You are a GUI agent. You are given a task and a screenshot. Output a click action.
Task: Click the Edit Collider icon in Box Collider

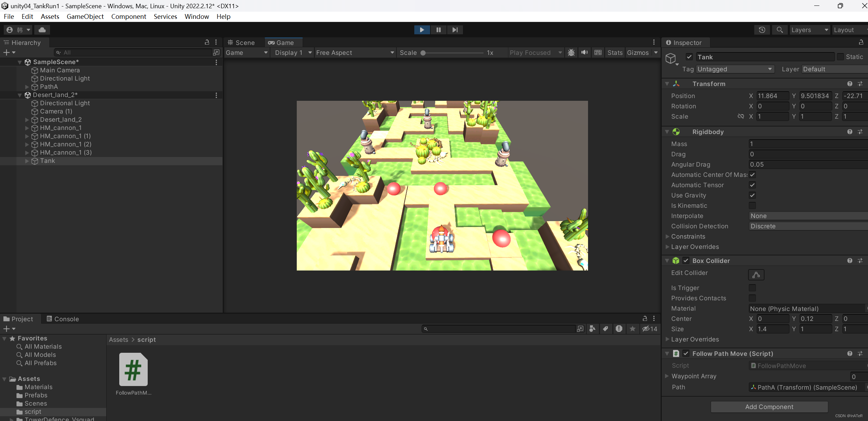click(756, 275)
